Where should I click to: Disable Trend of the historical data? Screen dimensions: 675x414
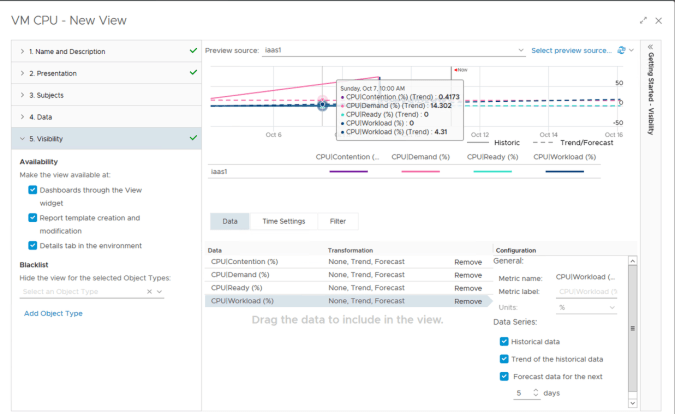click(x=504, y=359)
